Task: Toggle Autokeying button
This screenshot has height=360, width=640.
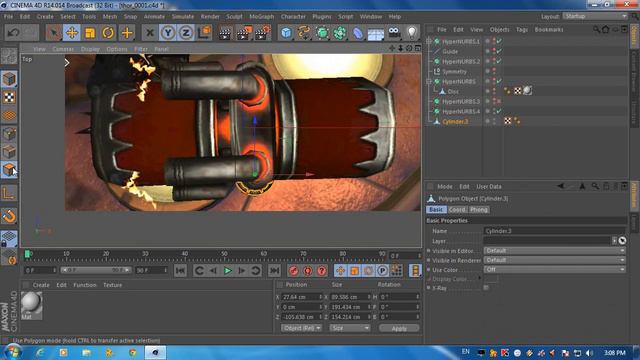Action: [308, 271]
